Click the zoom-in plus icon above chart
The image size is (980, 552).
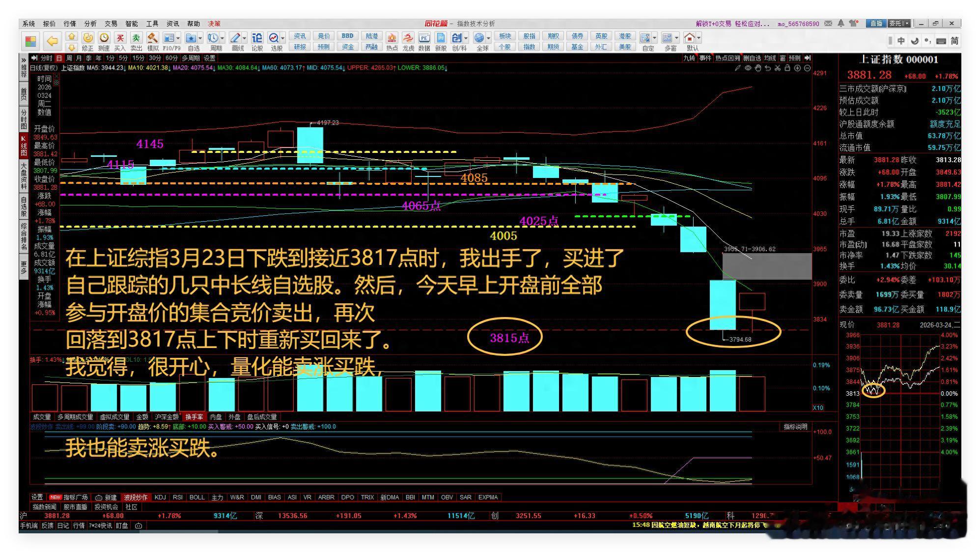[797, 68]
